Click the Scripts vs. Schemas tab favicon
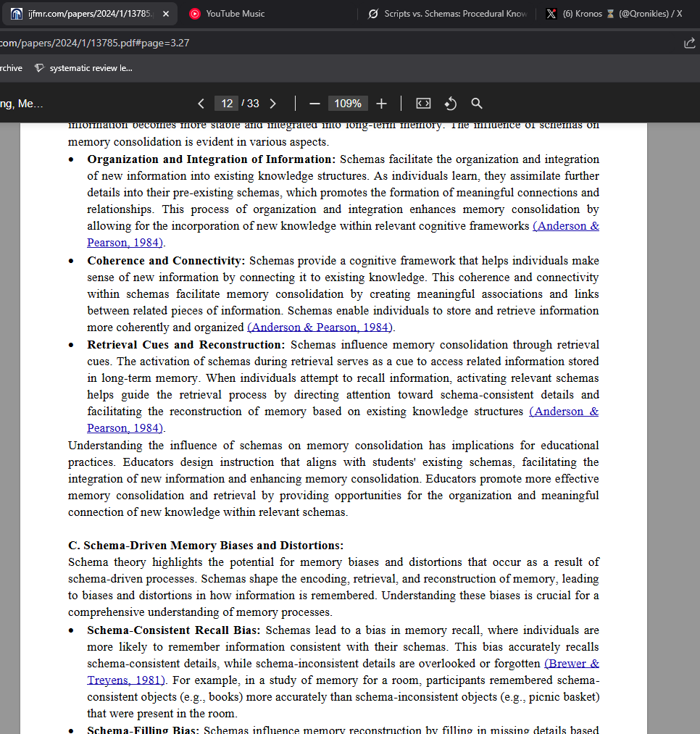 coord(373,14)
